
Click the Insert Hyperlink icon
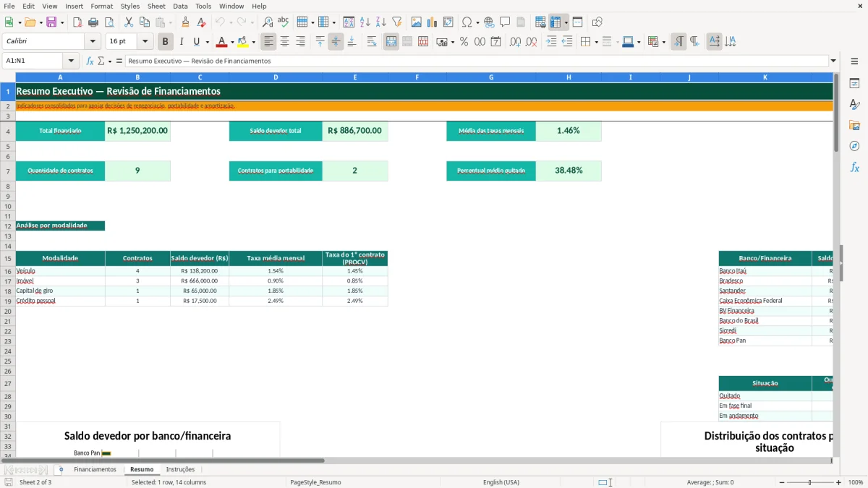pos(490,22)
